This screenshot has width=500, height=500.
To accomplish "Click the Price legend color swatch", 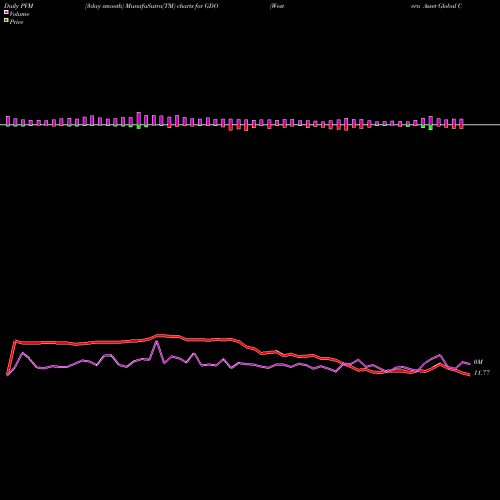I will click(6, 21).
